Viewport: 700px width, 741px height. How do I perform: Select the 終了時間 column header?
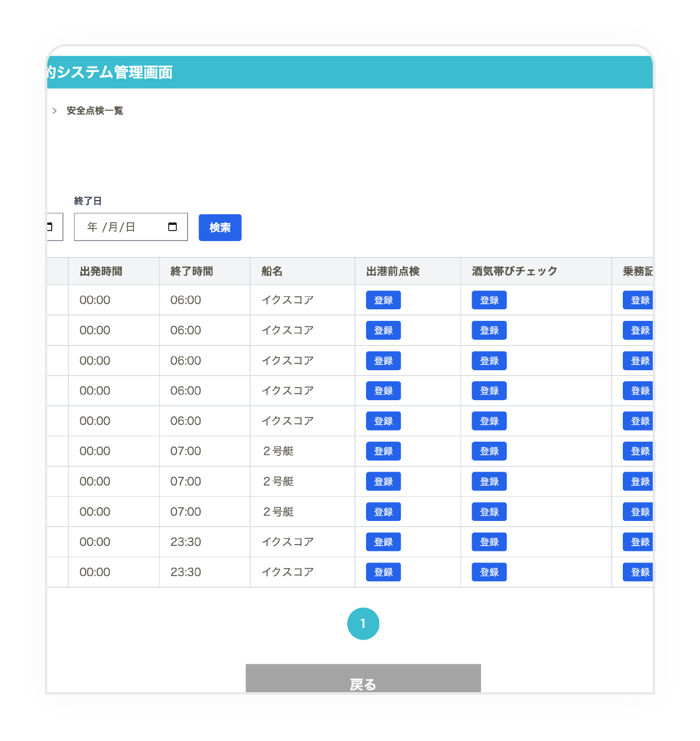pos(192,272)
